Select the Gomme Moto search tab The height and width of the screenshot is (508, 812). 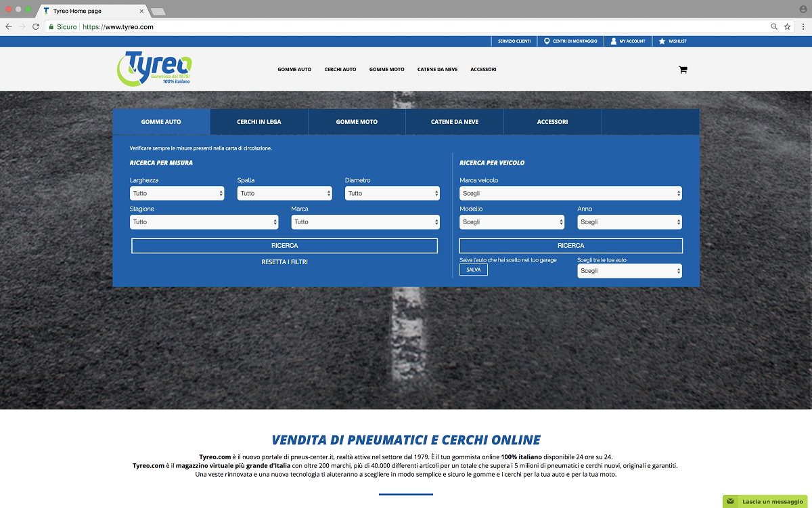(x=357, y=122)
